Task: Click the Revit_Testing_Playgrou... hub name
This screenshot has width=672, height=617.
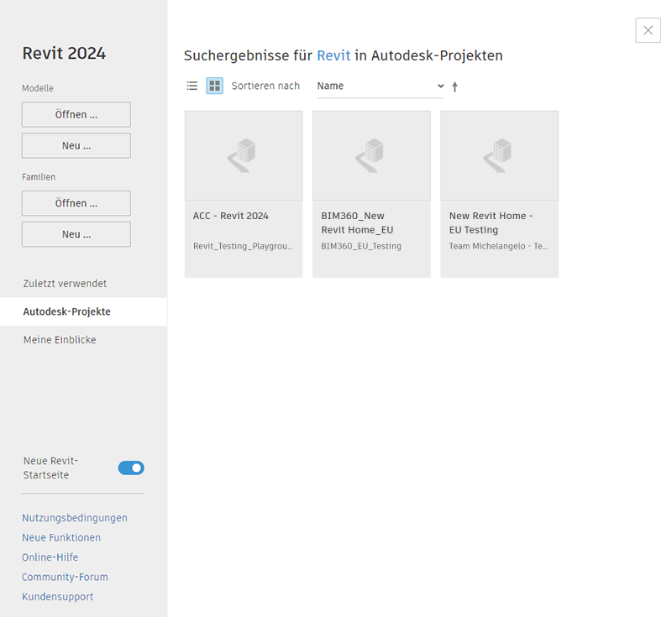Action: point(243,246)
